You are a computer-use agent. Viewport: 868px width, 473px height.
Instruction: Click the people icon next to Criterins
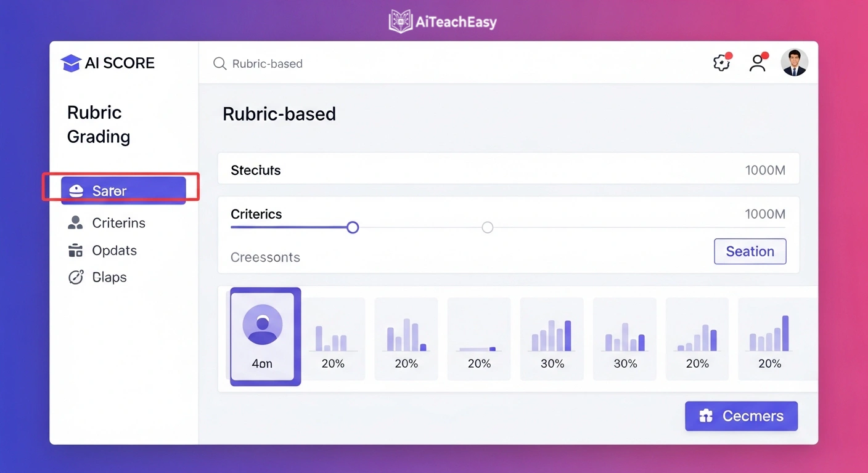(76, 222)
